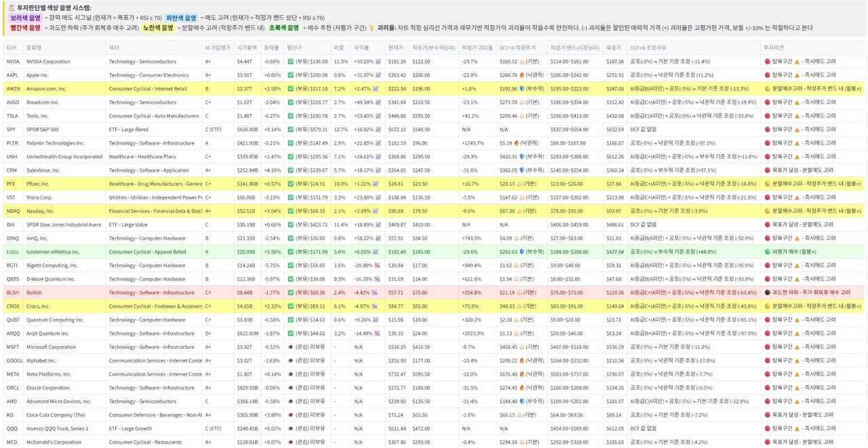Toggle the holding checkbox in the TSLA row
Screen dimensions: 868x448
290,116
